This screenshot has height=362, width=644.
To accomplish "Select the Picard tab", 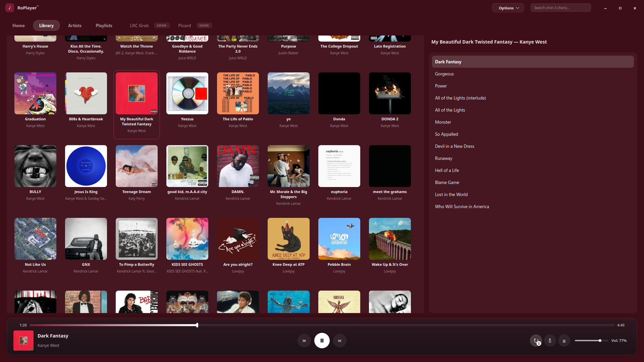I will pos(184,25).
